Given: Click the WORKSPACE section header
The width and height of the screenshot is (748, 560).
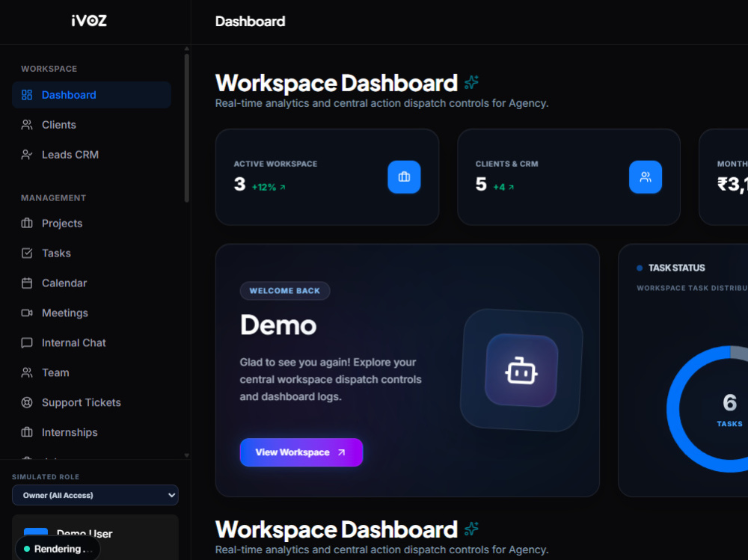Looking at the screenshot, I should 49,69.
